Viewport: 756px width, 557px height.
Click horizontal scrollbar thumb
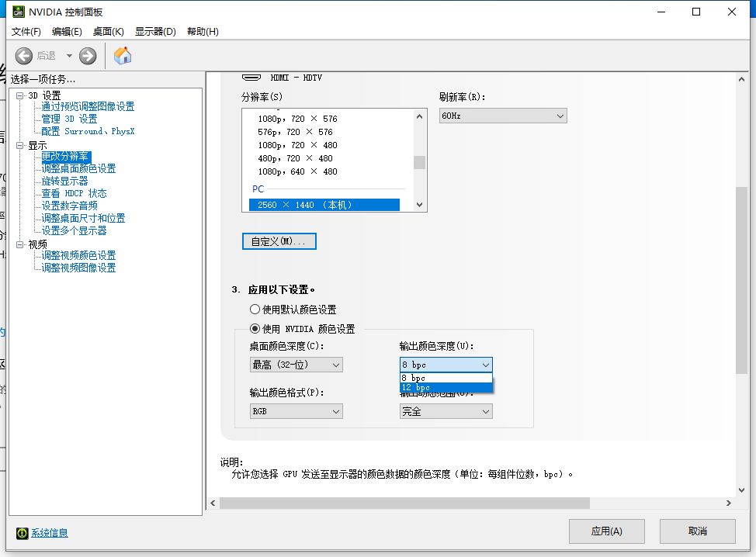(404, 503)
